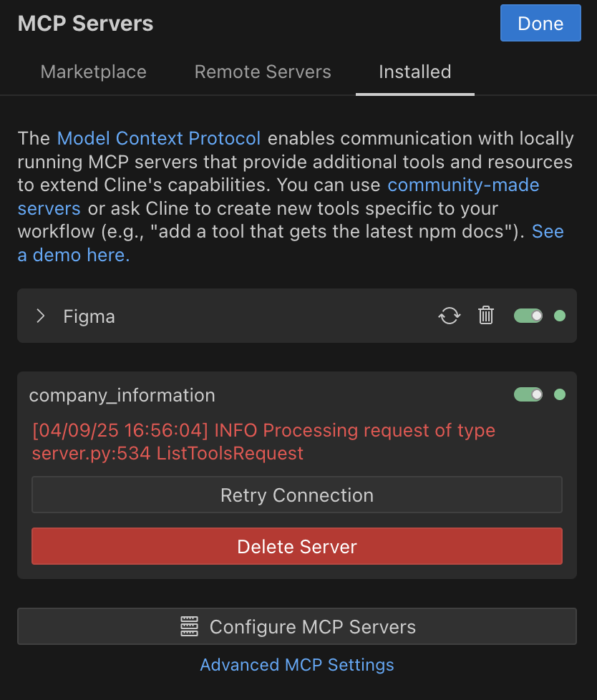Switch to the Marketplace tab
597x700 pixels.
(x=93, y=72)
